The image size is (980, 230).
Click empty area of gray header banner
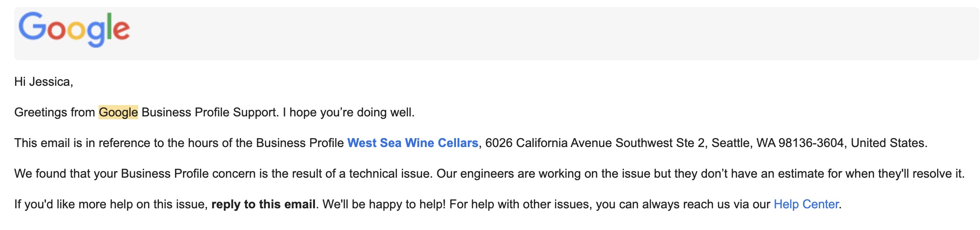(519, 33)
